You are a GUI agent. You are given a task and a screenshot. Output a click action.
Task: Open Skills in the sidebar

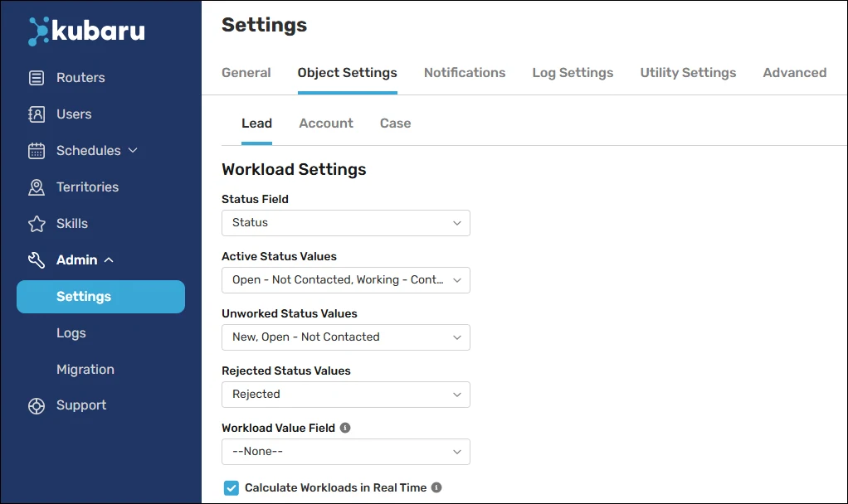(x=72, y=224)
